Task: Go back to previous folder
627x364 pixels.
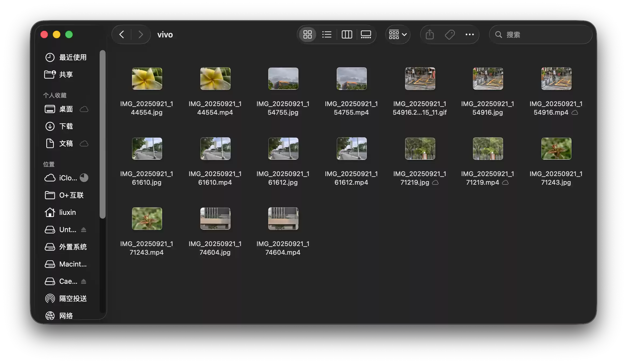Action: coord(122,34)
